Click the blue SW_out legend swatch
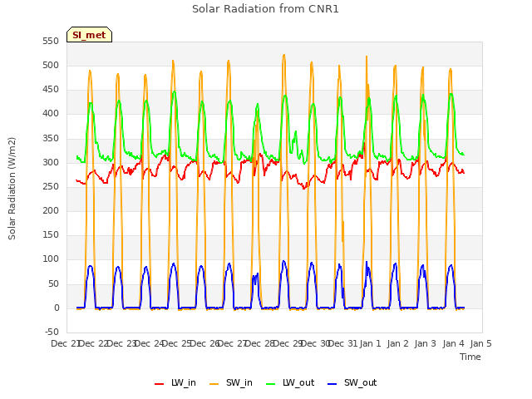The height and width of the screenshot is (399, 532). tap(332, 384)
